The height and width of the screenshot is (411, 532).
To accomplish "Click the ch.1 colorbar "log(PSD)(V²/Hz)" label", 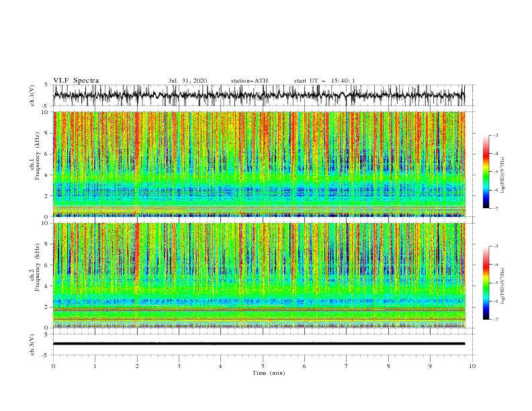I will tap(503, 175).
